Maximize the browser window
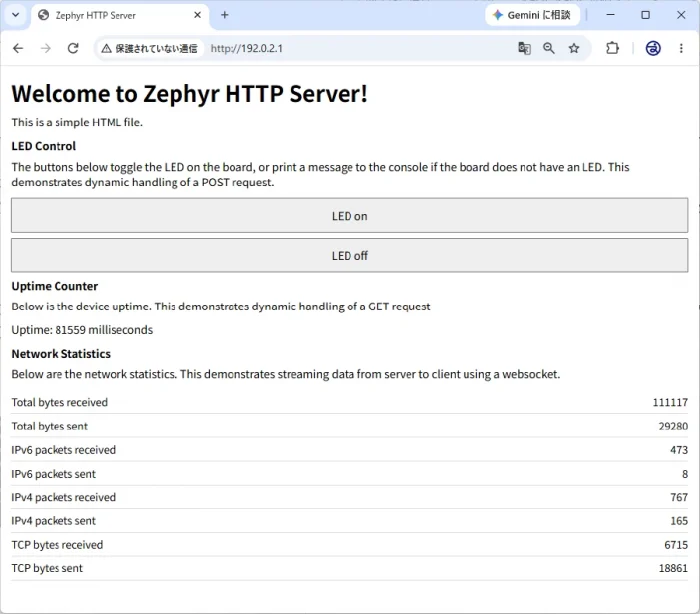 645,15
